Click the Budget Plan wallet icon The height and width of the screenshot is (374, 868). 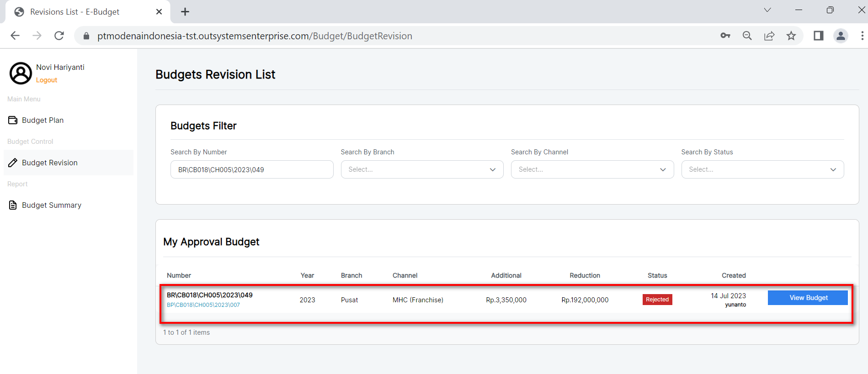(13, 120)
